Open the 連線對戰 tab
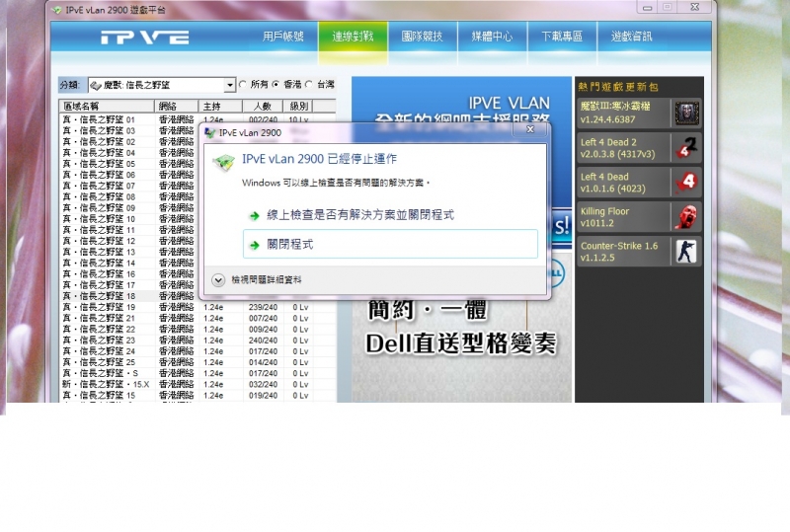The width and height of the screenshot is (790, 532). (x=354, y=37)
